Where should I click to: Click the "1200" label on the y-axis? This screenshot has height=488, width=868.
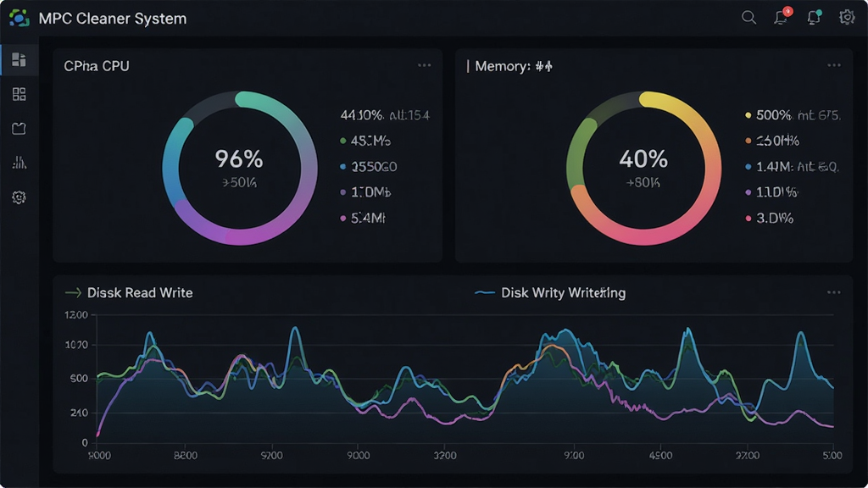pyautogui.click(x=76, y=315)
